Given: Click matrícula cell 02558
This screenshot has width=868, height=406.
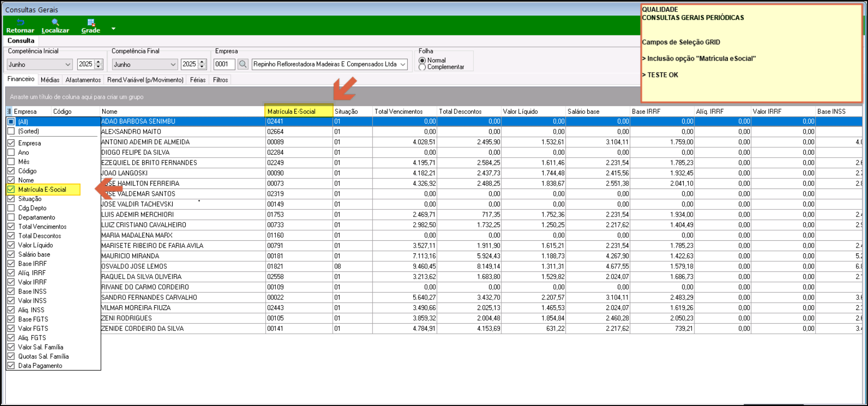Looking at the screenshot, I should pos(299,277).
